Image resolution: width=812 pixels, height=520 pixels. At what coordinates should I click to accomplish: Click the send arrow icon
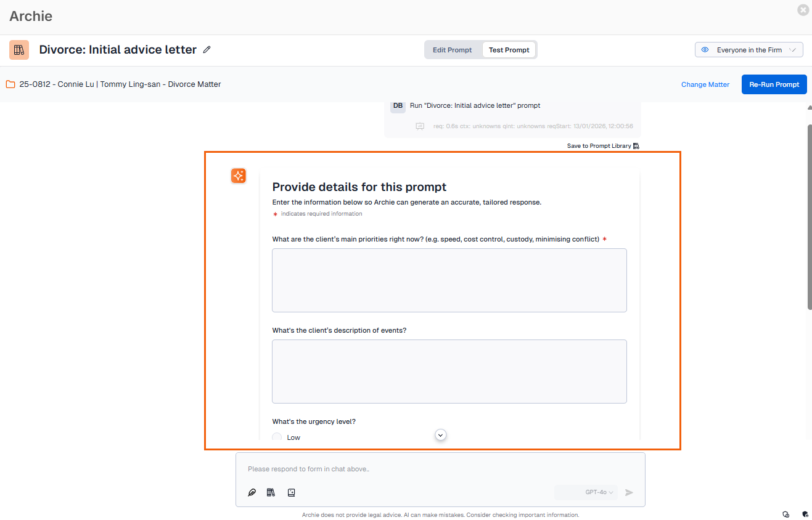click(x=629, y=492)
